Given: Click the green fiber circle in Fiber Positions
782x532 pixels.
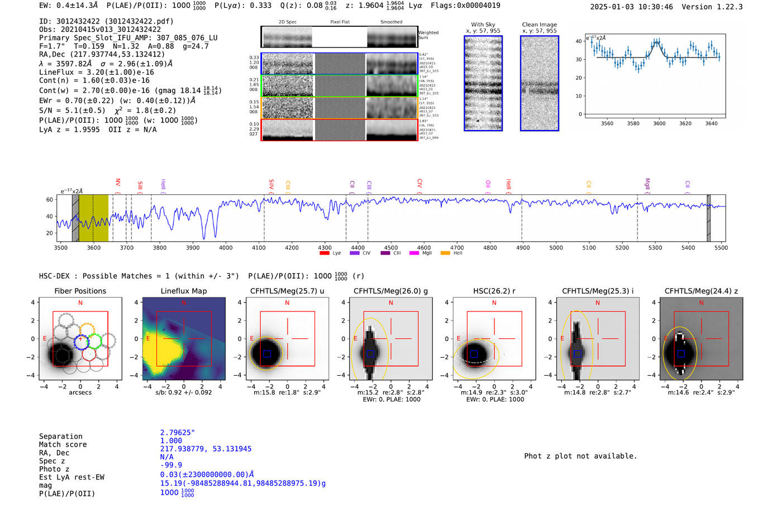Looking at the screenshot, I should click(94, 341).
